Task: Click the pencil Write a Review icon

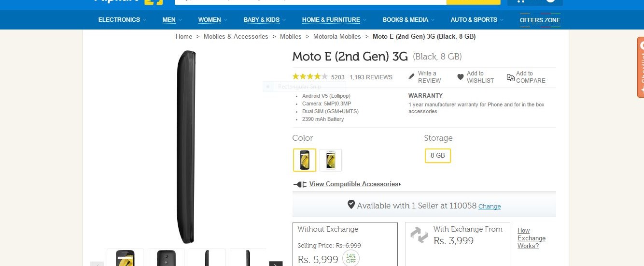Action: click(411, 76)
